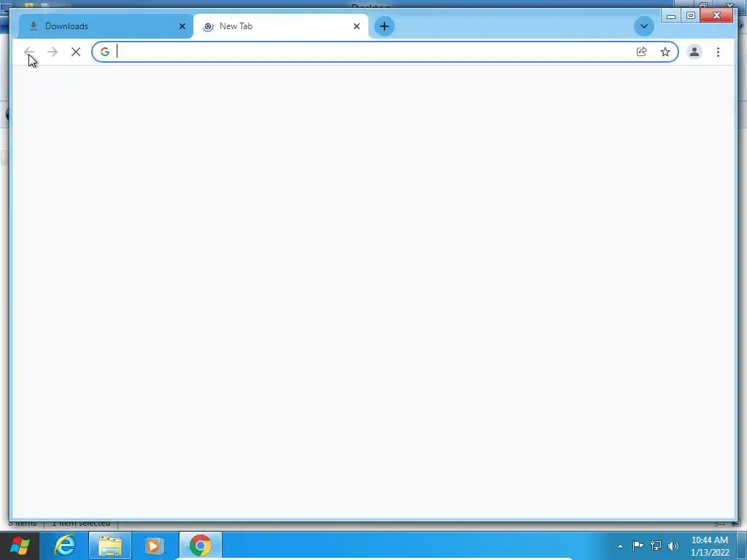The width and height of the screenshot is (747, 560).
Task: Open Windows Media Player from the taskbar
Action: coord(154,545)
